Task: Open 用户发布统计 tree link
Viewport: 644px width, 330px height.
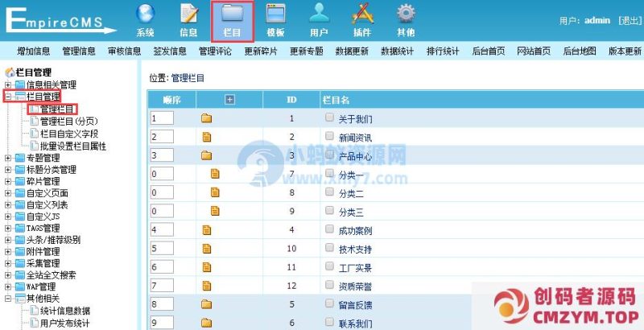Action: pos(65,323)
